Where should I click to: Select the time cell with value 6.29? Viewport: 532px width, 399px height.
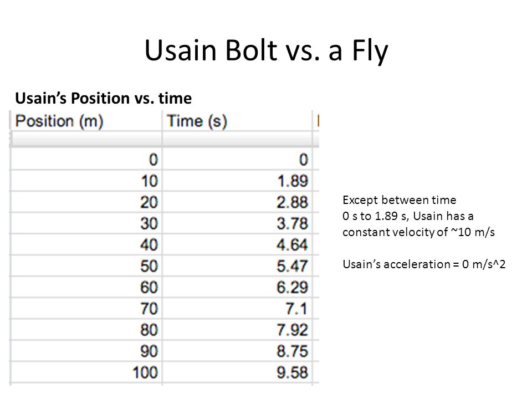pyautogui.click(x=237, y=287)
